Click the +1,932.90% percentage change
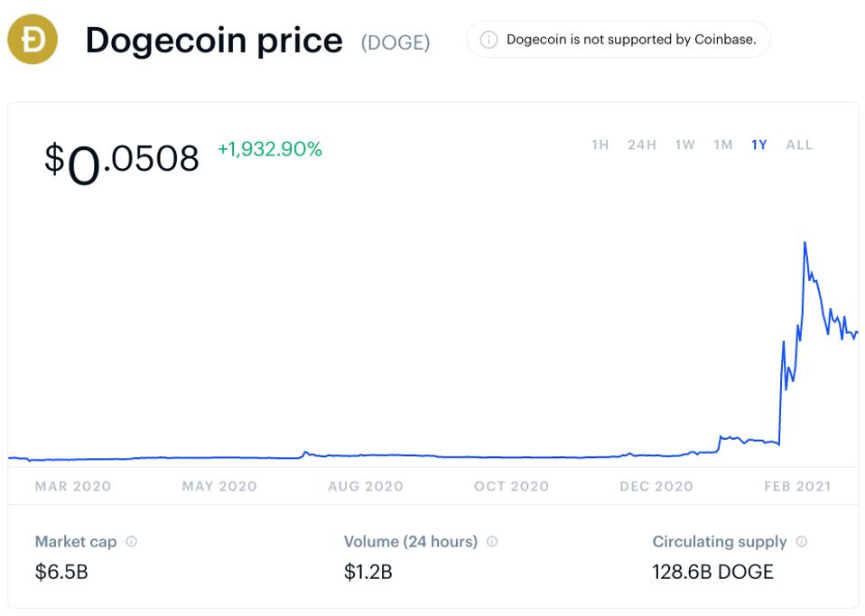Screen dimensions: 865x616 pos(270,150)
